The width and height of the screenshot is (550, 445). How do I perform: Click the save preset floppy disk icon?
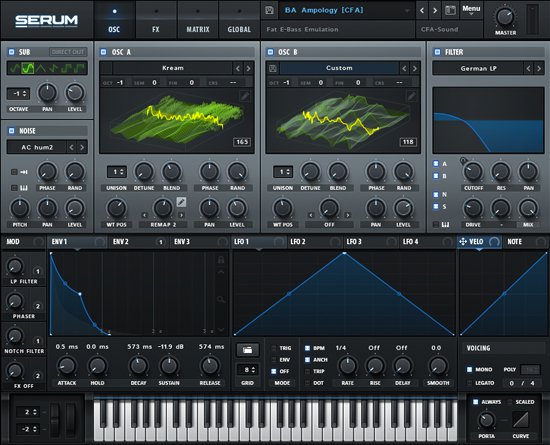269,10
